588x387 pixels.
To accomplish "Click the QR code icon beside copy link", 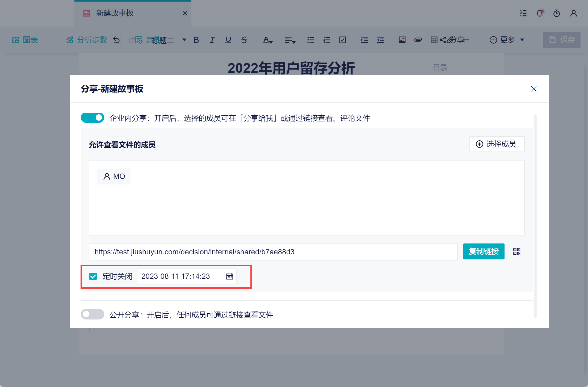I will pyautogui.click(x=516, y=251).
